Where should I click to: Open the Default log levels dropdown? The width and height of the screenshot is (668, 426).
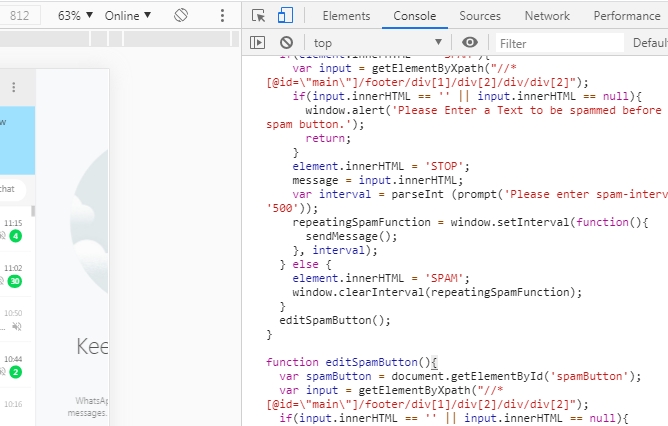[x=649, y=43]
